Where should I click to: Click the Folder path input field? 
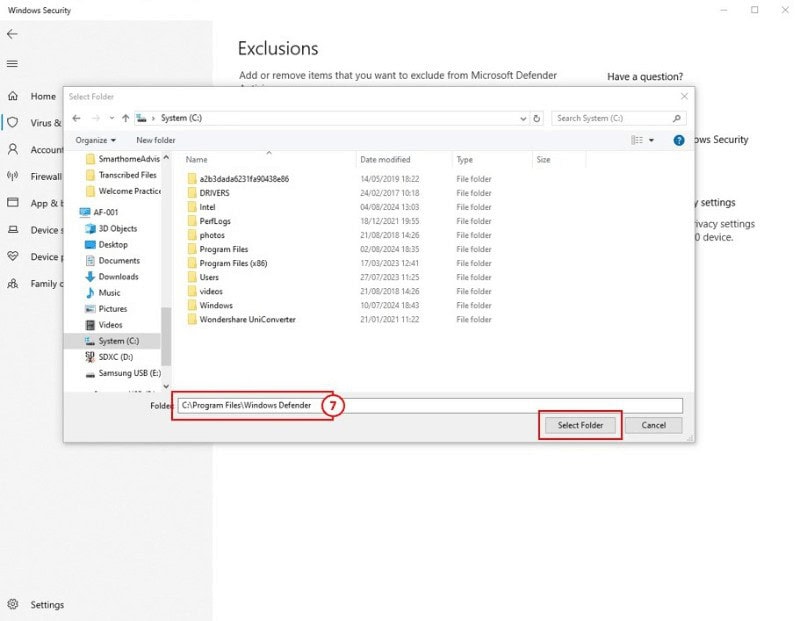[430, 406]
